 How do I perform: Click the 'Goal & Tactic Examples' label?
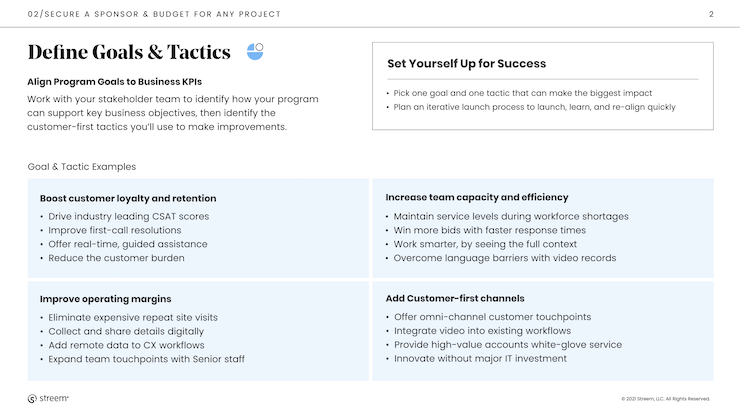82,167
